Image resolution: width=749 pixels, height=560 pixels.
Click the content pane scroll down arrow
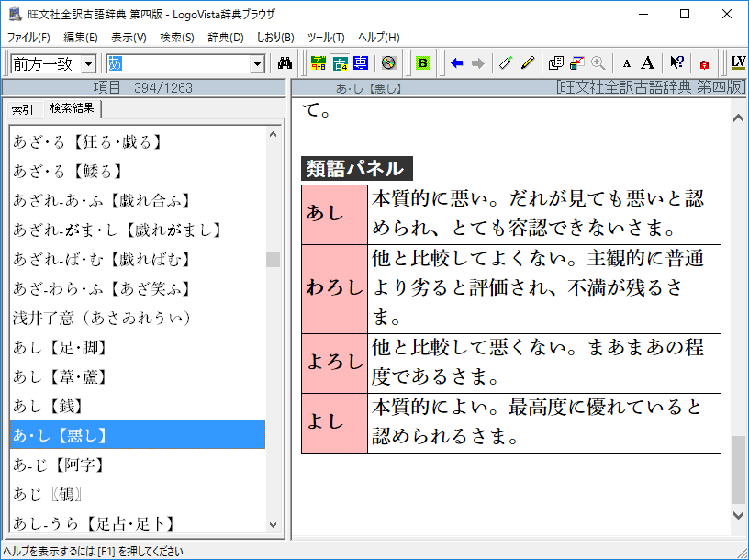coord(739,515)
